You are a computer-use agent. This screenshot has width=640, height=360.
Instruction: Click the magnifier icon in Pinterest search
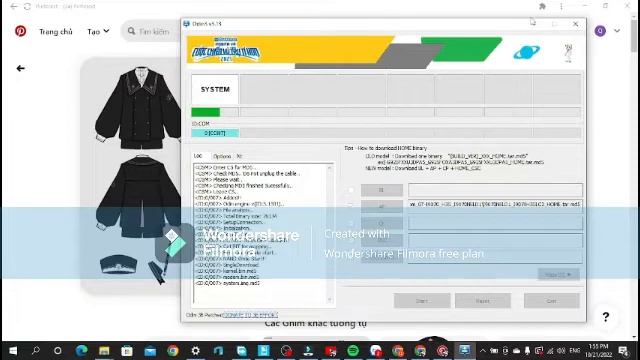coord(131,31)
